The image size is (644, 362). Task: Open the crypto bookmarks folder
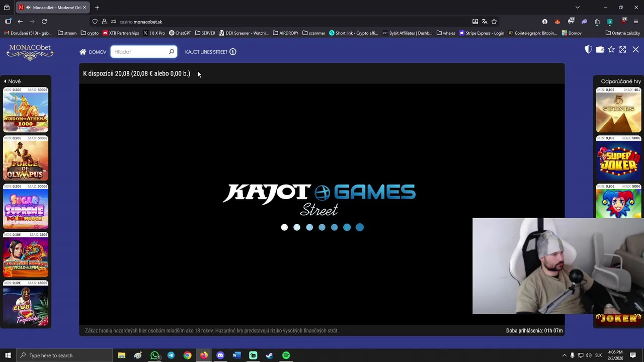(x=90, y=33)
